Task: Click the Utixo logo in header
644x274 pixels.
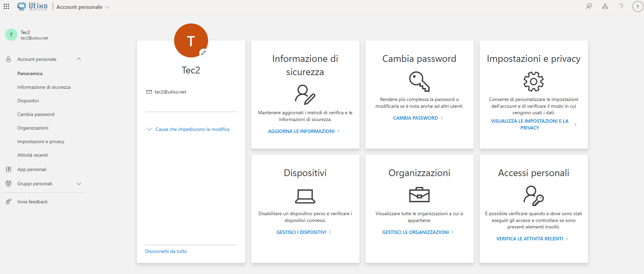Action: point(33,6)
